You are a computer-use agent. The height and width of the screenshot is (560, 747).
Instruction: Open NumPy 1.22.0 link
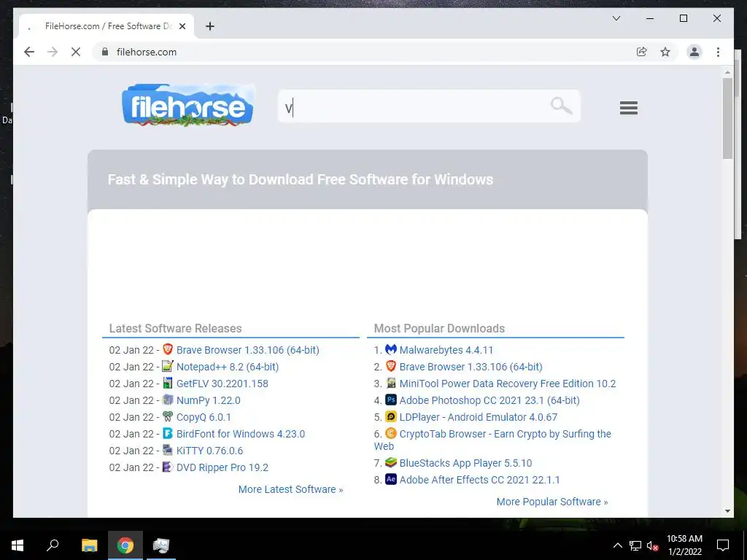point(208,400)
